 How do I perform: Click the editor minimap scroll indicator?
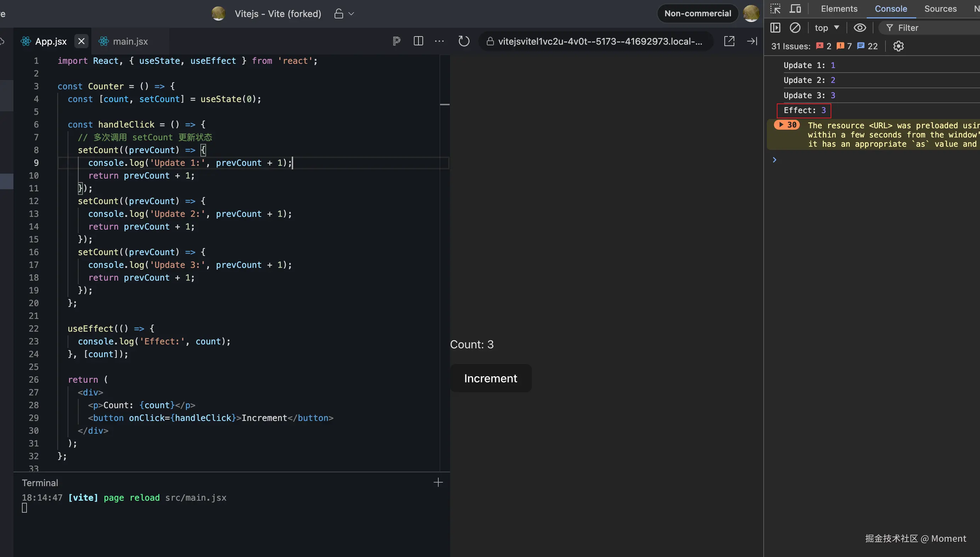tap(445, 104)
